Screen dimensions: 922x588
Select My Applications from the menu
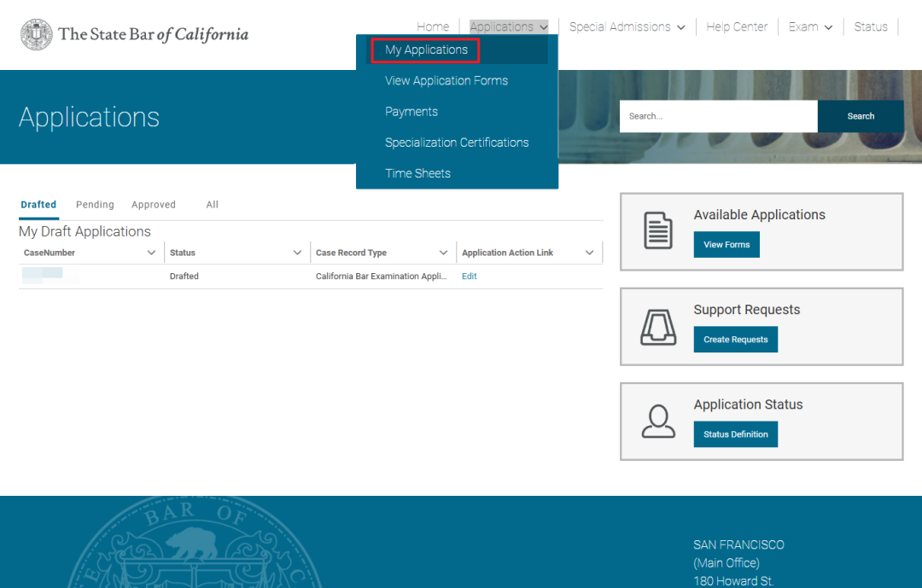tap(426, 50)
